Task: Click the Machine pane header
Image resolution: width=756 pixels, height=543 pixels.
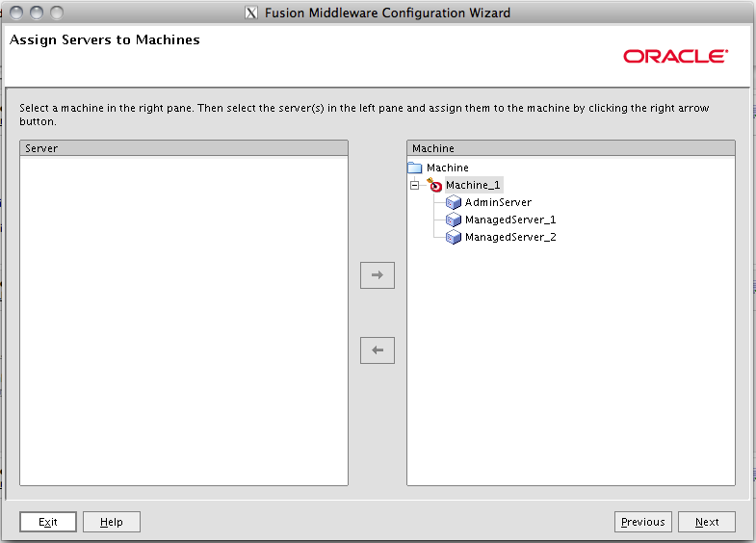Action: [x=571, y=148]
